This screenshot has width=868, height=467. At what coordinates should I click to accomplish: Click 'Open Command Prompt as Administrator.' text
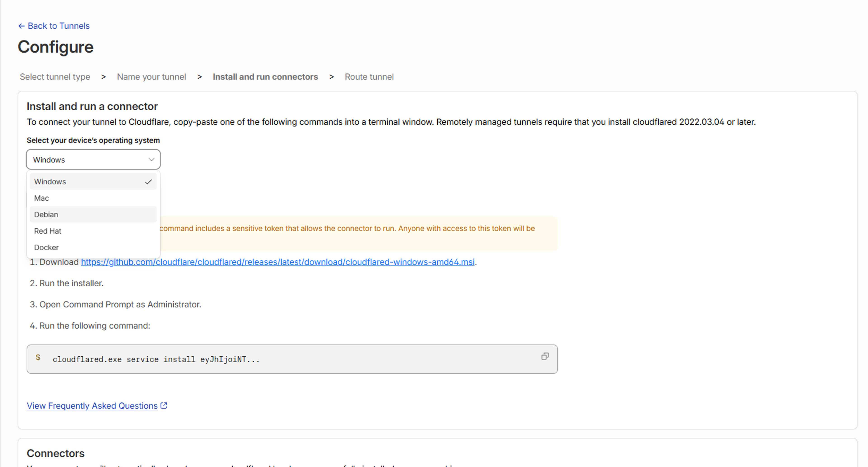pos(120,304)
